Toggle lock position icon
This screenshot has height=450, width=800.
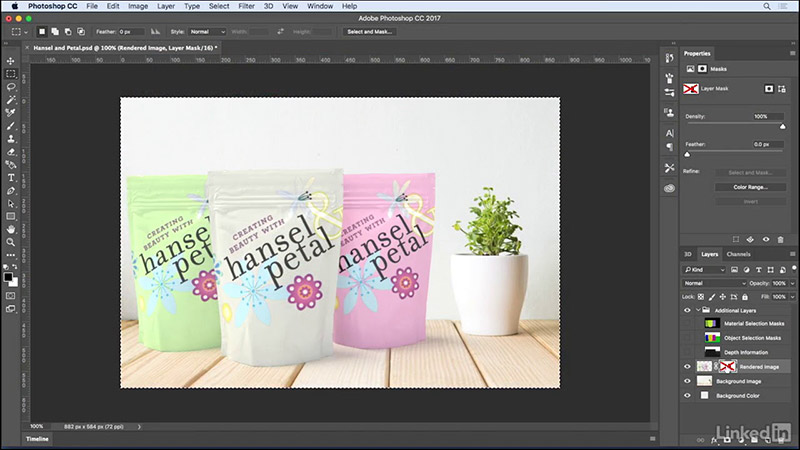[723, 297]
